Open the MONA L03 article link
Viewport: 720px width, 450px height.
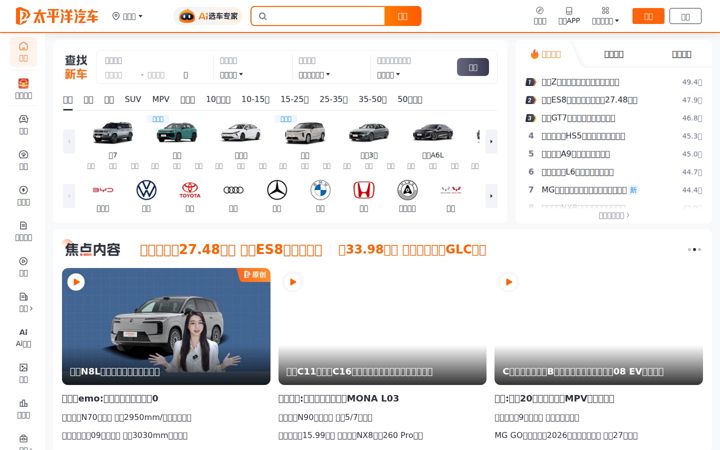point(338,399)
